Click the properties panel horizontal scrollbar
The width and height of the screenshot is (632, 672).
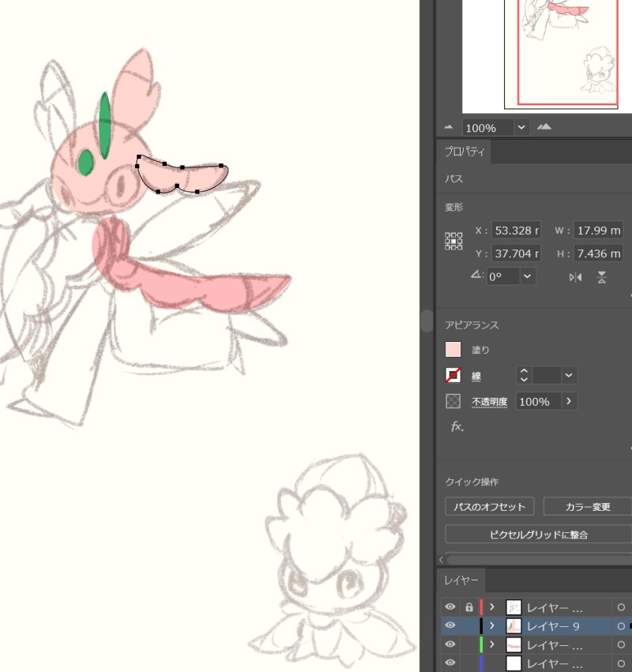[540, 560]
